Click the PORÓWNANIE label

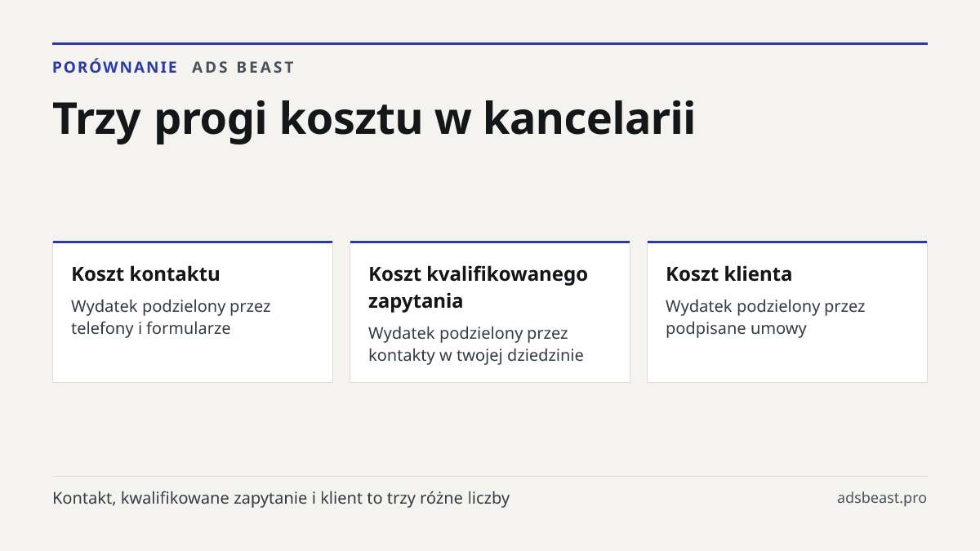115,67
